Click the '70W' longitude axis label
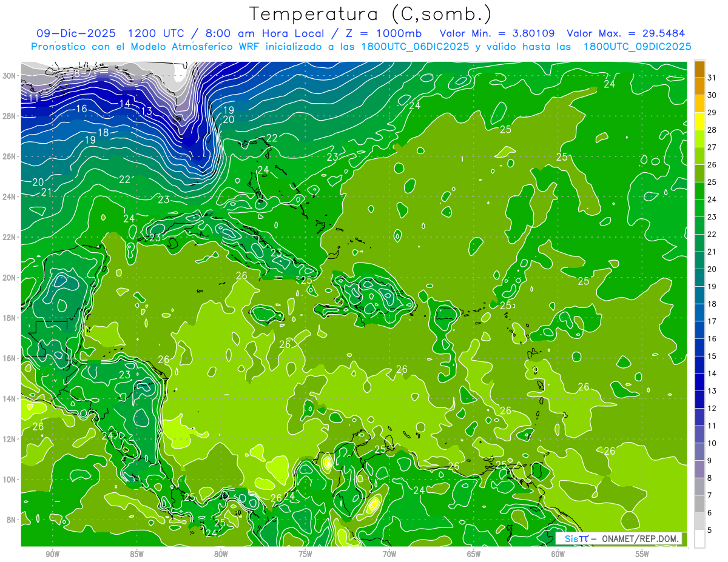 pyautogui.click(x=389, y=554)
